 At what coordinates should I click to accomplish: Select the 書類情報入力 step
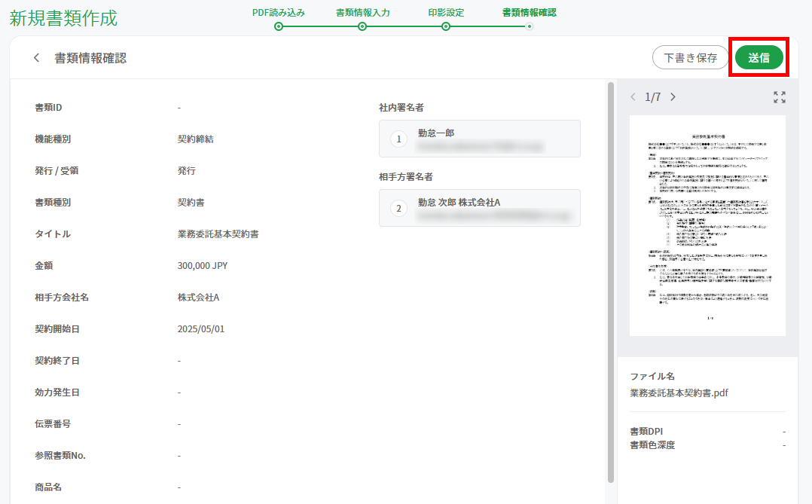[362, 13]
